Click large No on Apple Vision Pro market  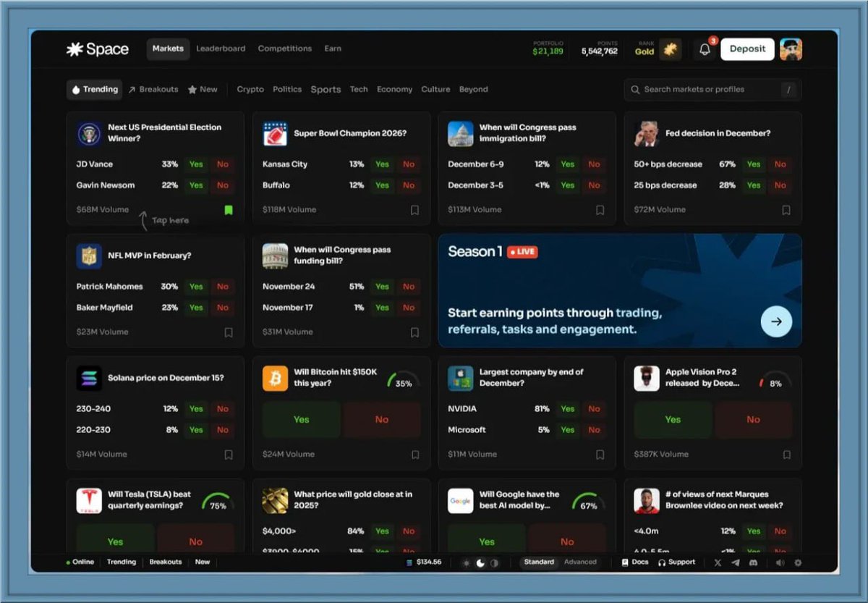tap(753, 419)
